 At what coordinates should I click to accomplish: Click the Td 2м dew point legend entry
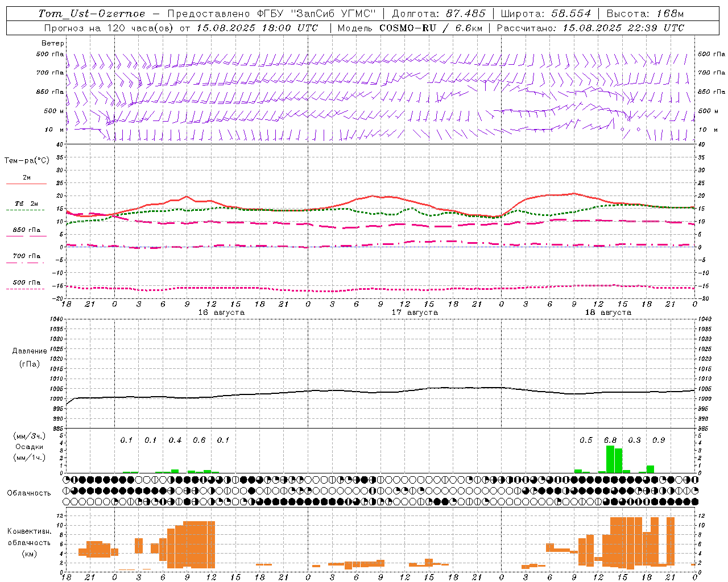click(x=26, y=203)
